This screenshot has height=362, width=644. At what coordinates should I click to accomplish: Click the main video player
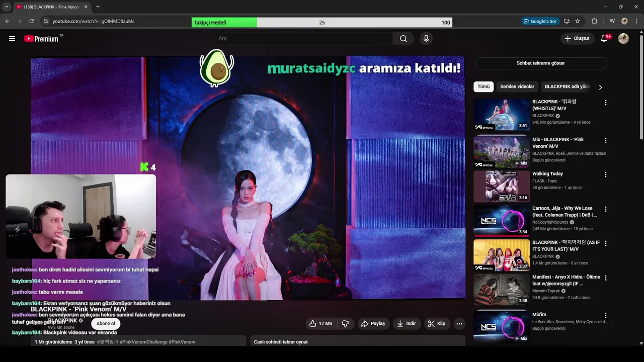248,178
